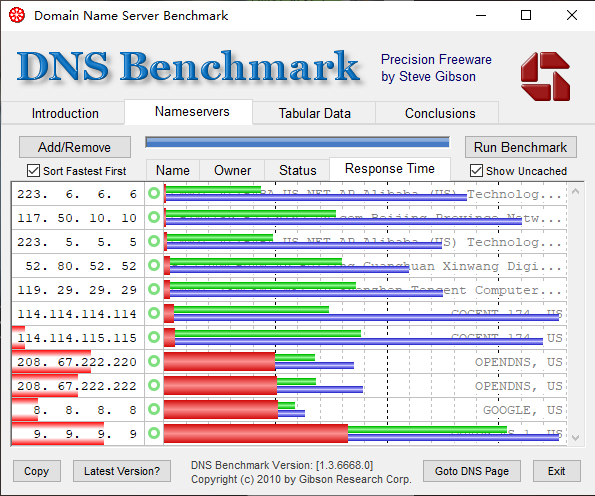The height and width of the screenshot is (496, 595).
Task: Open the Conclusions tab
Action: click(440, 113)
